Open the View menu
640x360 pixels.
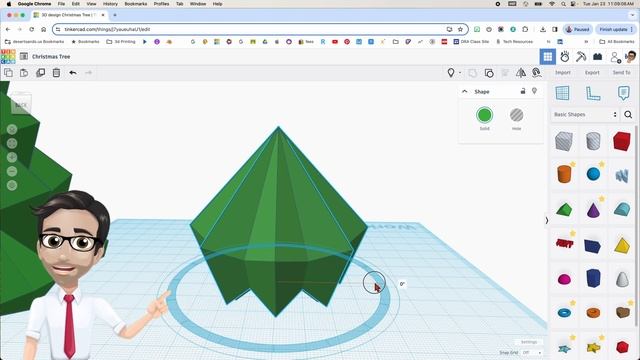click(x=91, y=4)
